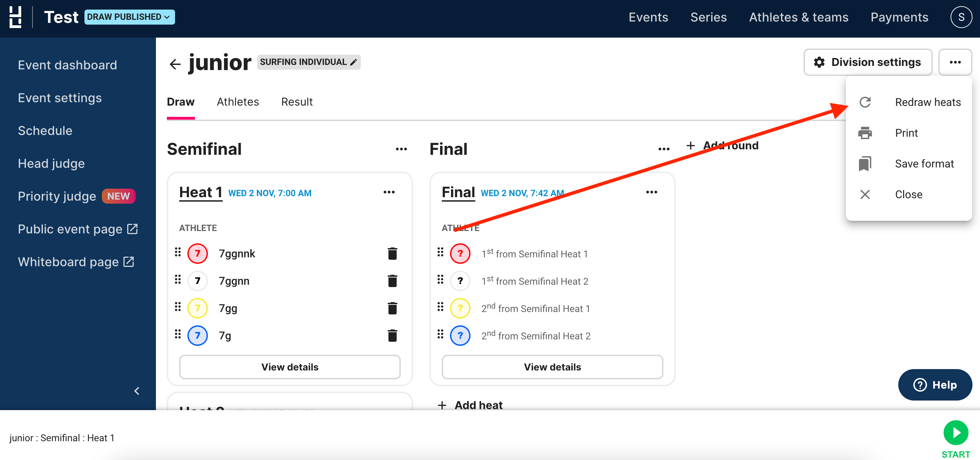Toggle the division more-options ellipsis button
Viewport: 980px width, 460px height.
coord(955,62)
